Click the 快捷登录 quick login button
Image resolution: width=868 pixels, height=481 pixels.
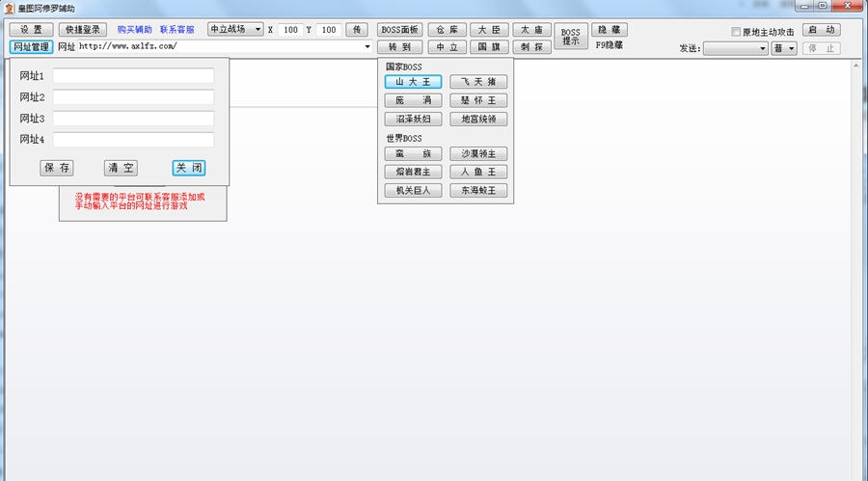coord(83,29)
